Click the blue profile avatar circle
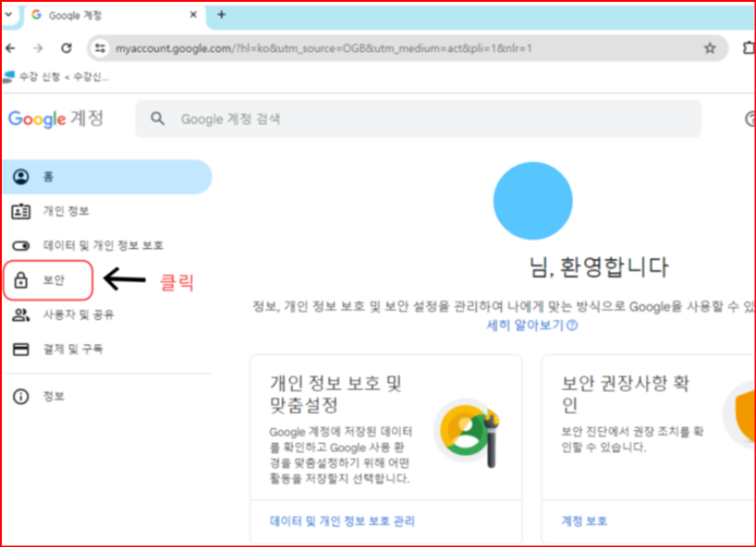The height and width of the screenshot is (547, 756). 532,201
